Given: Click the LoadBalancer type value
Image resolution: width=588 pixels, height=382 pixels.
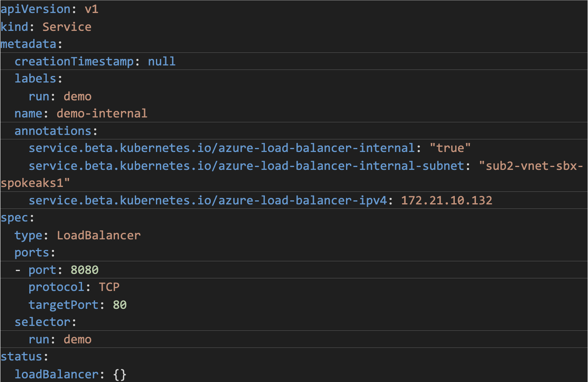Looking at the screenshot, I should [x=98, y=235].
